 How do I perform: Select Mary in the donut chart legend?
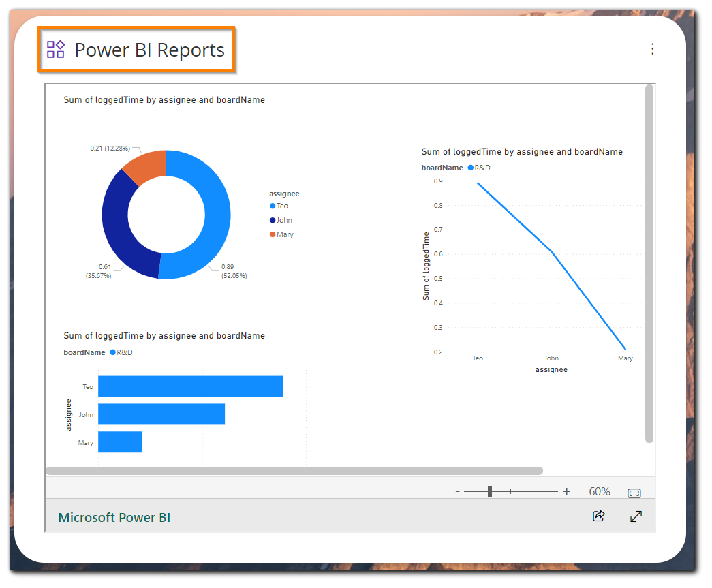281,235
